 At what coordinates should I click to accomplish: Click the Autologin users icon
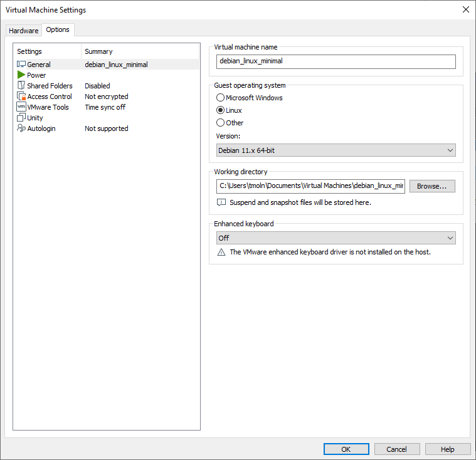pyautogui.click(x=21, y=128)
